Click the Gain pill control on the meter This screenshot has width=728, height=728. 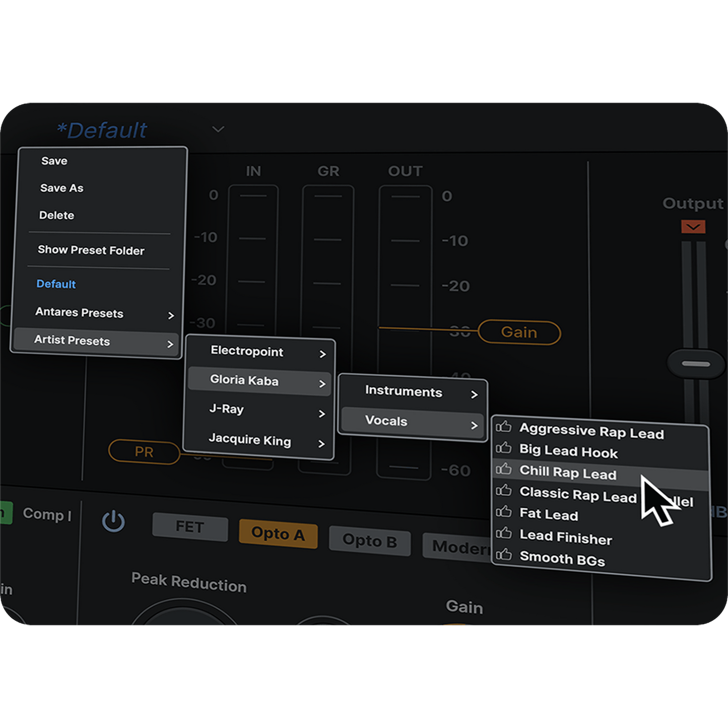click(x=519, y=332)
